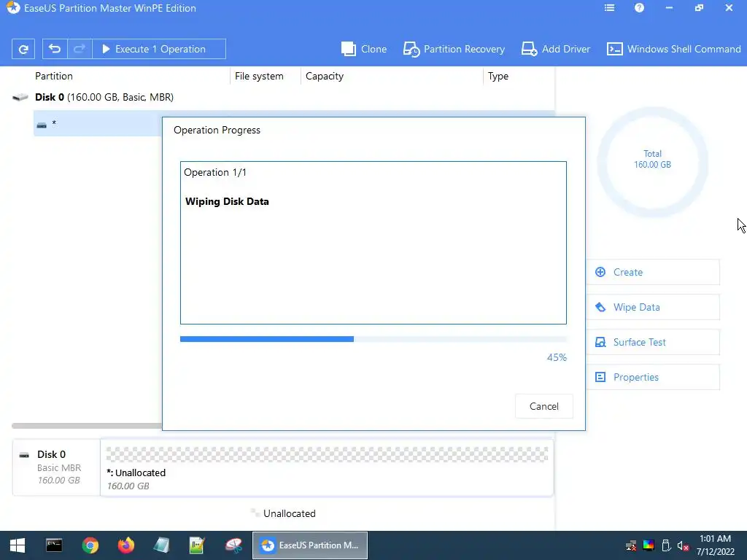
Task: Click the Unallocated legend label
Action: pyautogui.click(x=289, y=513)
